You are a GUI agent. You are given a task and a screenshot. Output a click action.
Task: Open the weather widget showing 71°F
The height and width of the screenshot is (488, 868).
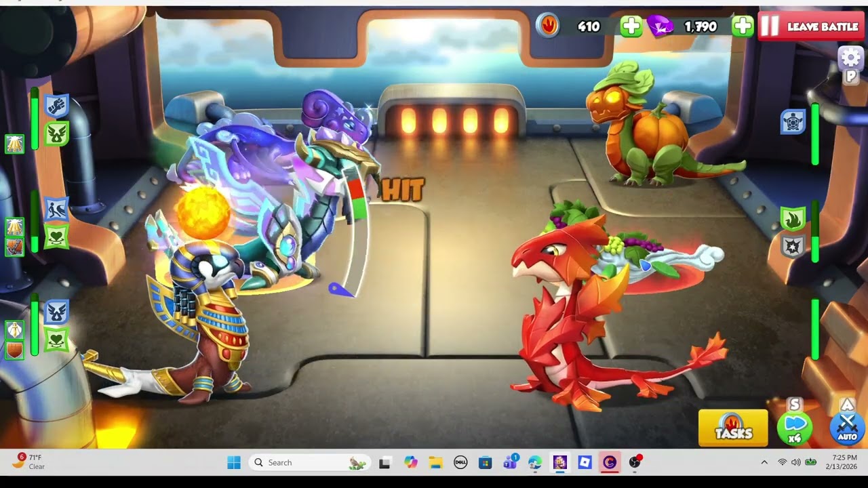(x=30, y=462)
